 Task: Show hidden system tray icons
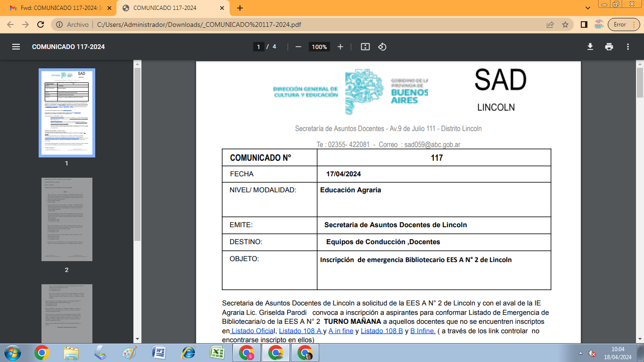point(580,353)
